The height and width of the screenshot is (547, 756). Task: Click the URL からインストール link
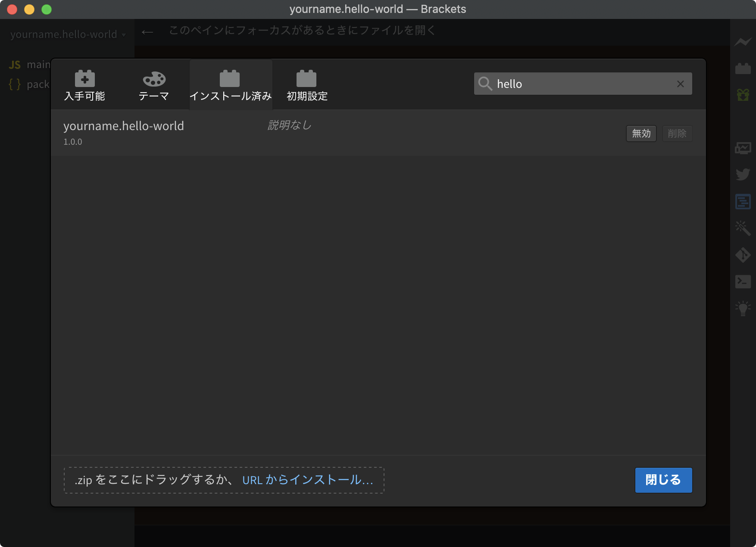click(308, 480)
